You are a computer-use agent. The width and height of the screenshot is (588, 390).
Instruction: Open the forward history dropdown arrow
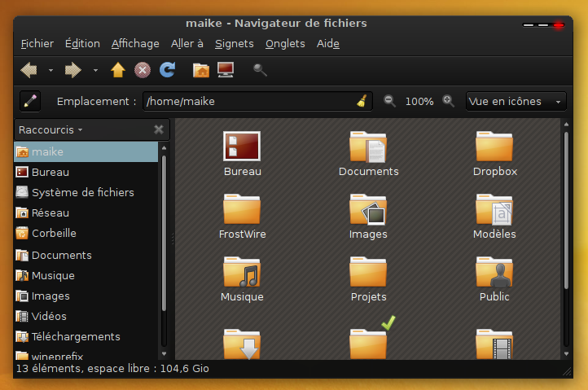pyautogui.click(x=95, y=70)
